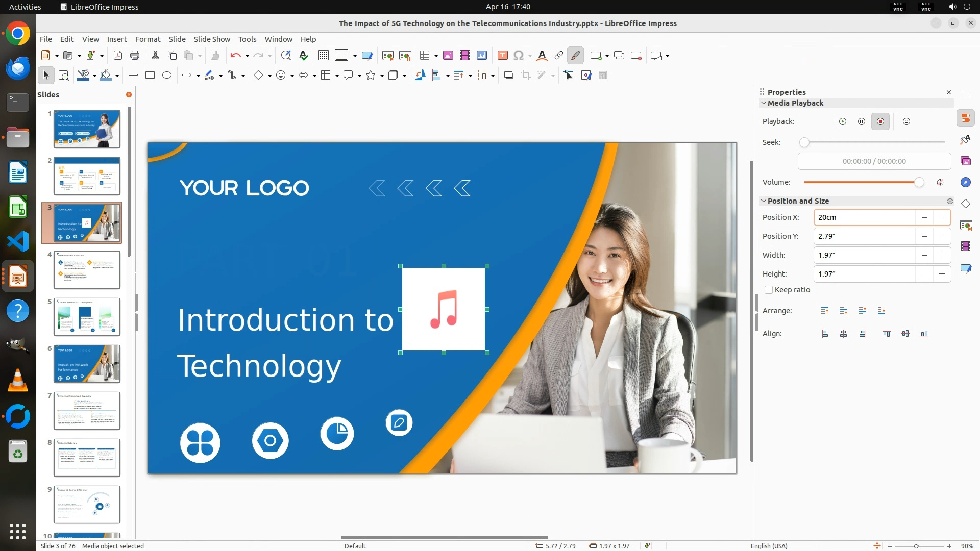Increase Width with the plus button
Viewport: 980px width, 551px height.
click(x=942, y=255)
